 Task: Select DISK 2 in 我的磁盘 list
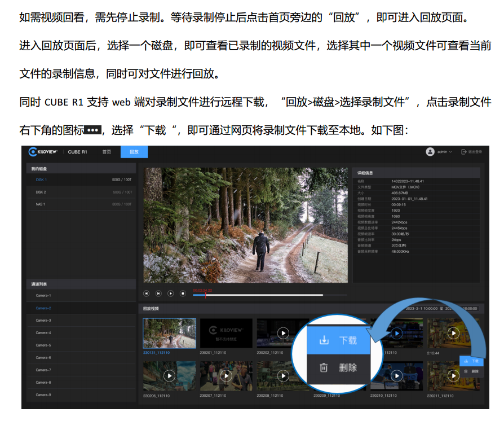(81, 192)
